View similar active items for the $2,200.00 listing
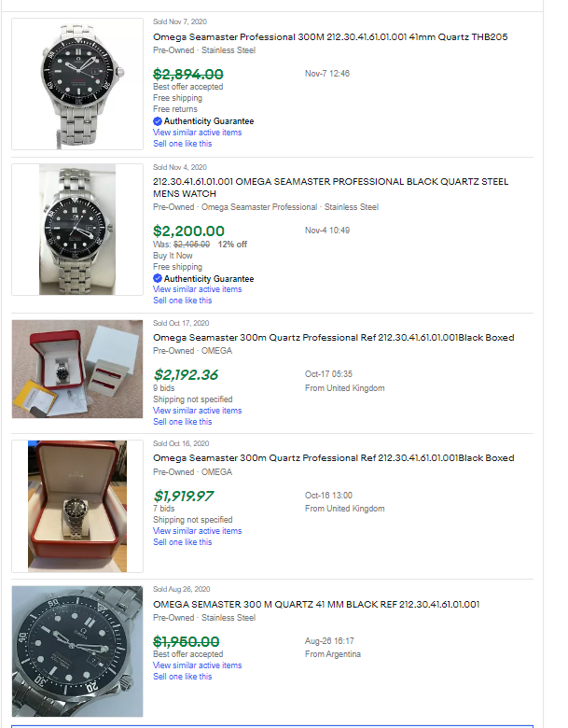Screen dimensions: 568x728 [x=197, y=289]
